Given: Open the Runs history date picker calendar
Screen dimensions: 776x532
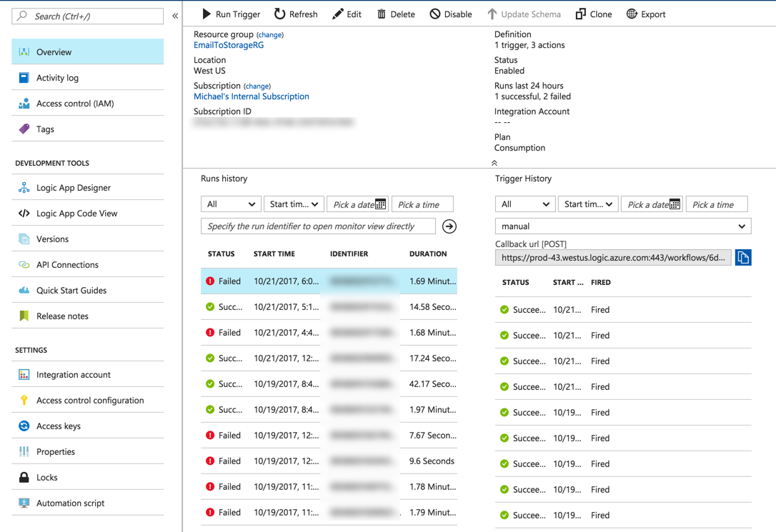Looking at the screenshot, I should [380, 204].
